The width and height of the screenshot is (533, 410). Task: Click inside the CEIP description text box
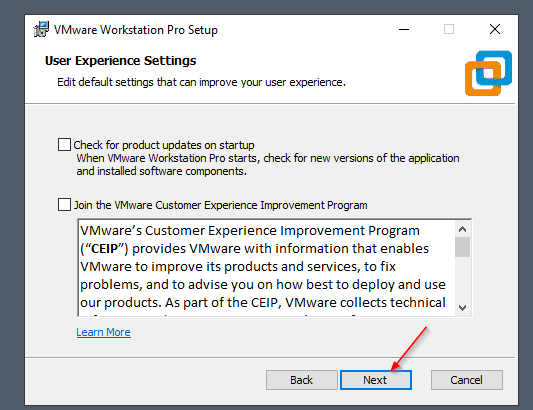[267, 268]
